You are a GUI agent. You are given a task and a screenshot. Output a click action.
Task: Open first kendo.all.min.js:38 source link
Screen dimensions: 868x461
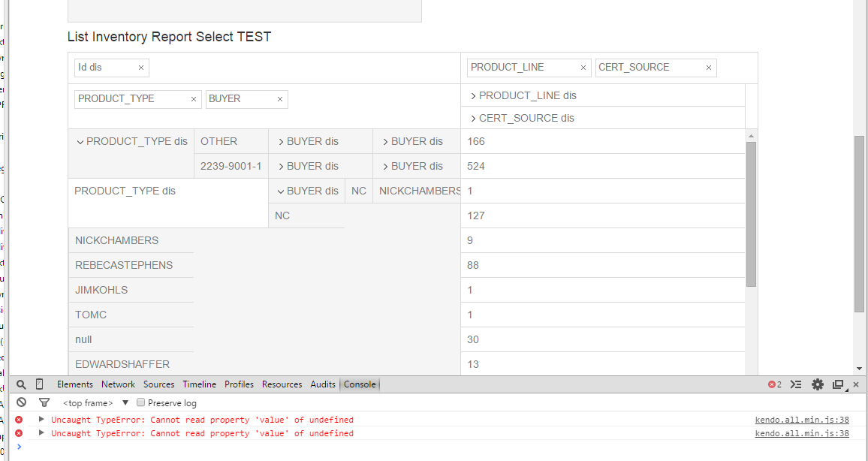pyautogui.click(x=802, y=420)
